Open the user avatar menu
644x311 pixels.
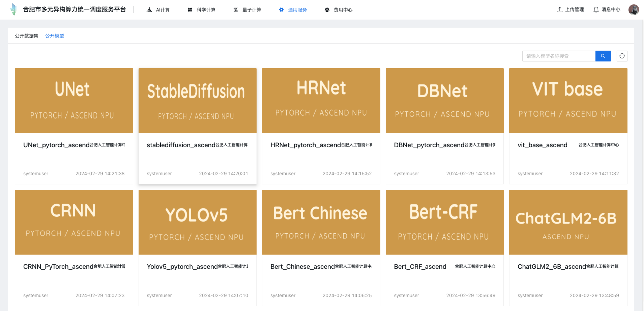[x=634, y=9]
